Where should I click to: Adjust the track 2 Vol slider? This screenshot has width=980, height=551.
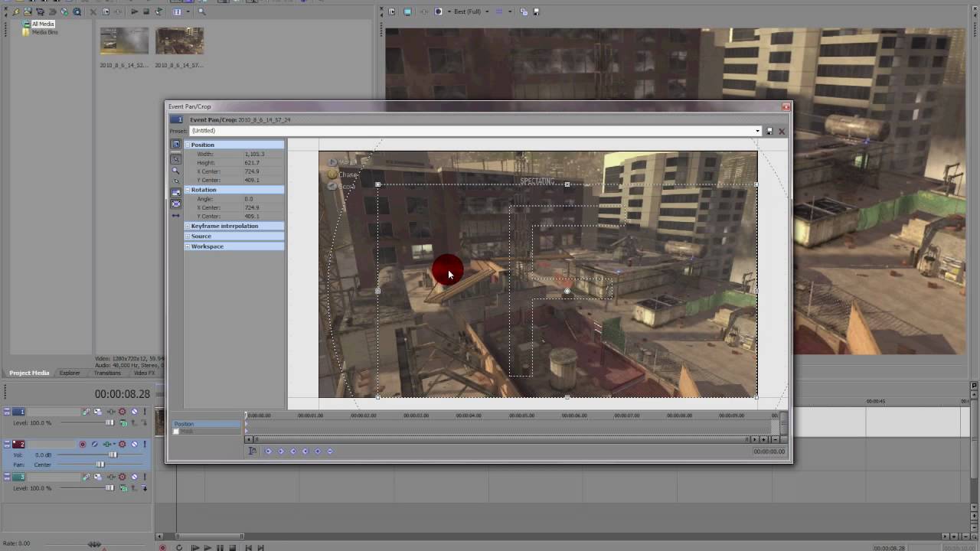[113, 455]
